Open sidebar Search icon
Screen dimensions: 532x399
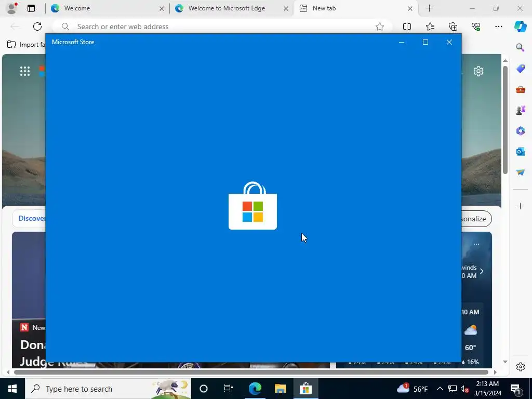(520, 47)
